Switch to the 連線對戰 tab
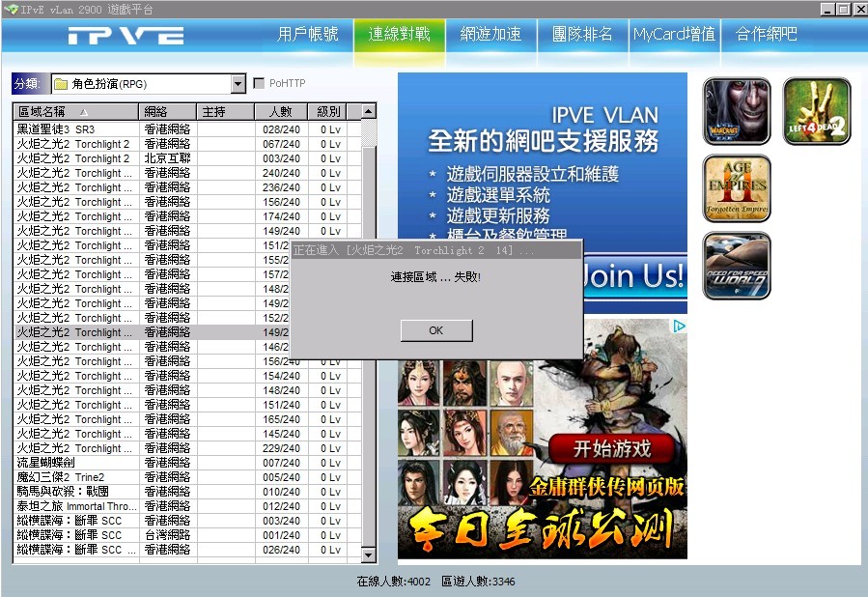This screenshot has width=868, height=597. pos(399,35)
